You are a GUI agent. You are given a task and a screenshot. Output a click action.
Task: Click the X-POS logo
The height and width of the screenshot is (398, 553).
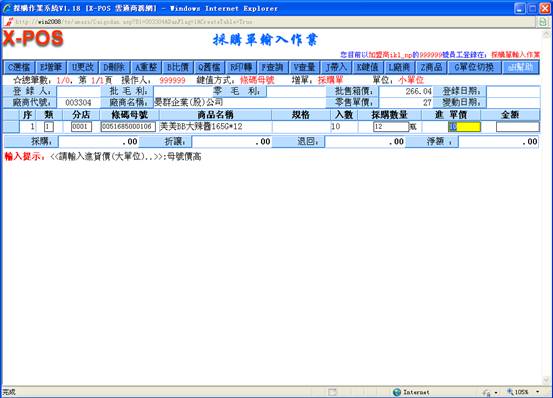pyautogui.click(x=33, y=39)
